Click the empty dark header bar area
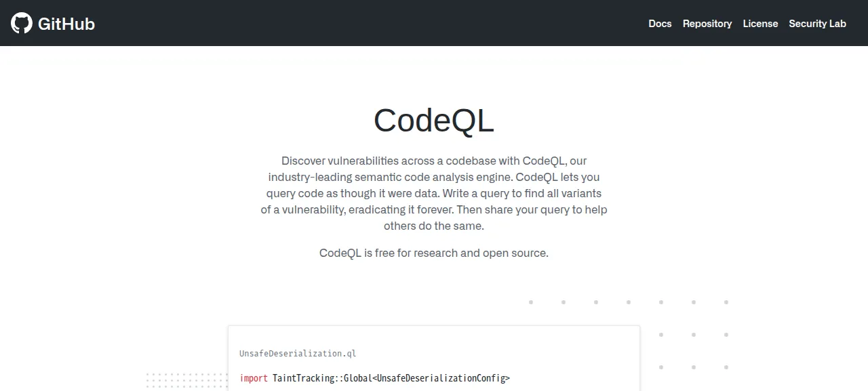 point(372,23)
